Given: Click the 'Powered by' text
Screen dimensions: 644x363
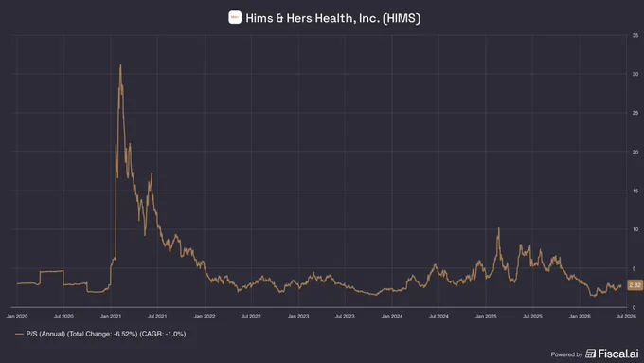Looking at the screenshot, I should tap(566, 354).
